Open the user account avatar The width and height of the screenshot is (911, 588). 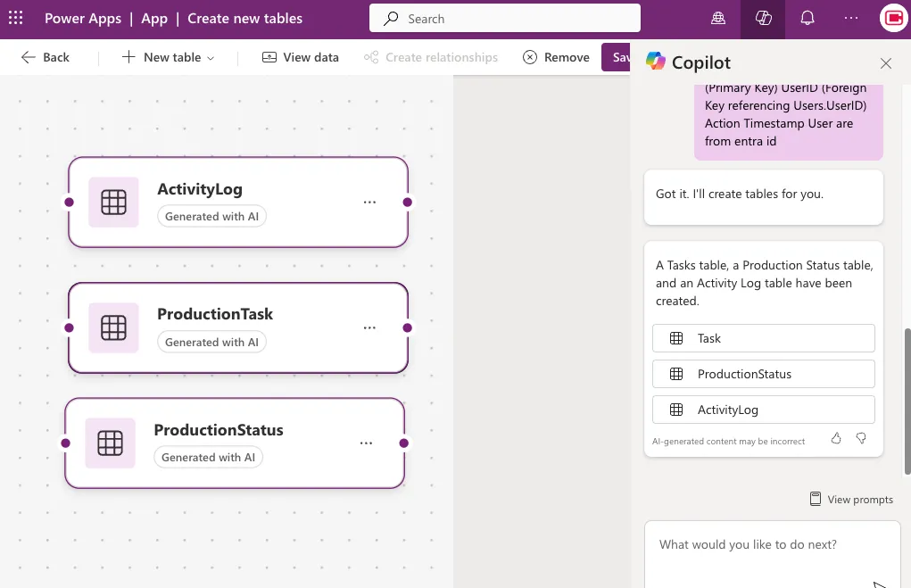click(x=893, y=19)
